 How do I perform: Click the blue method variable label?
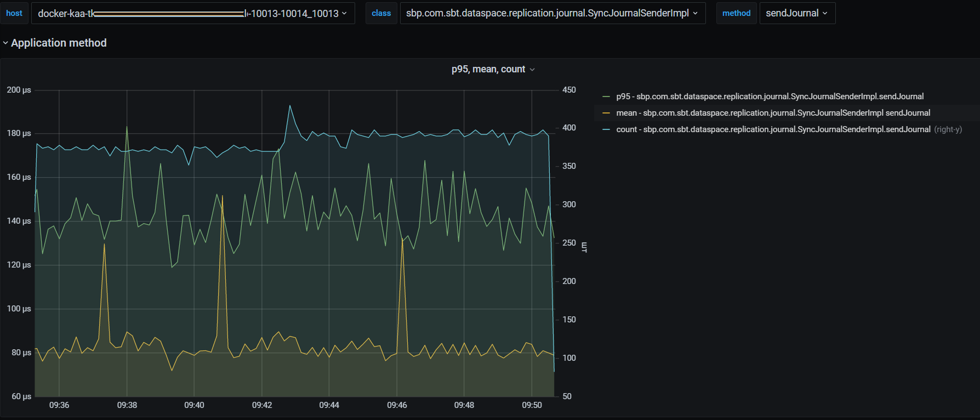point(736,13)
